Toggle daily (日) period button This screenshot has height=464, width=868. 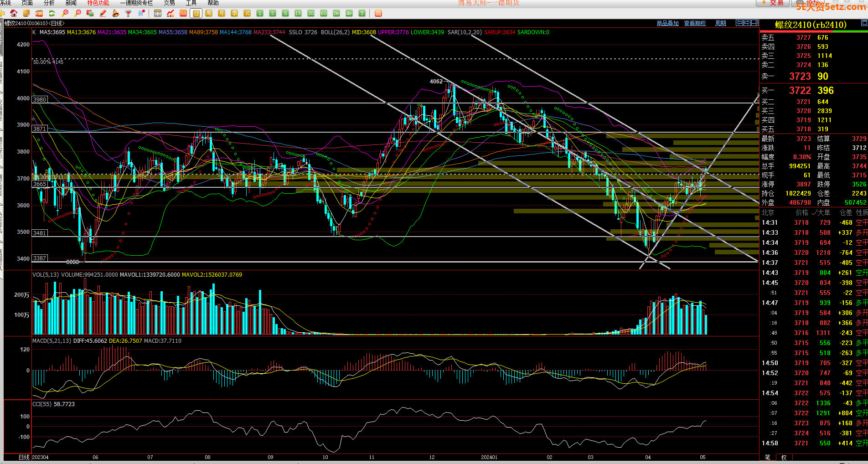click(x=196, y=13)
